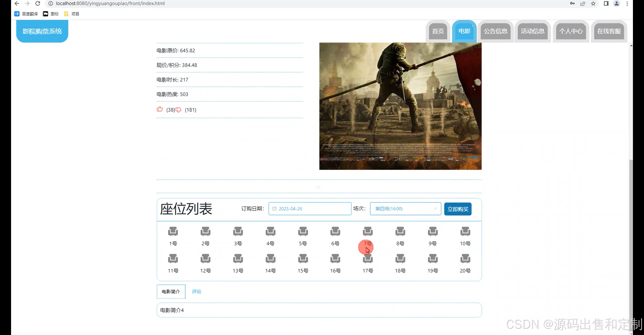Open the 公告信息 navigation tab
The width and height of the screenshot is (644, 335).
(496, 31)
